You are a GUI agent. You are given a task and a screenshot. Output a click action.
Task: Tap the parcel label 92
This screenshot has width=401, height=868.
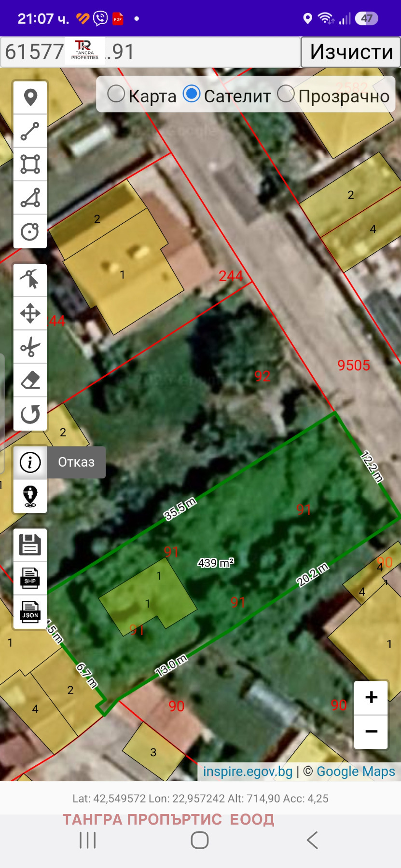click(262, 376)
